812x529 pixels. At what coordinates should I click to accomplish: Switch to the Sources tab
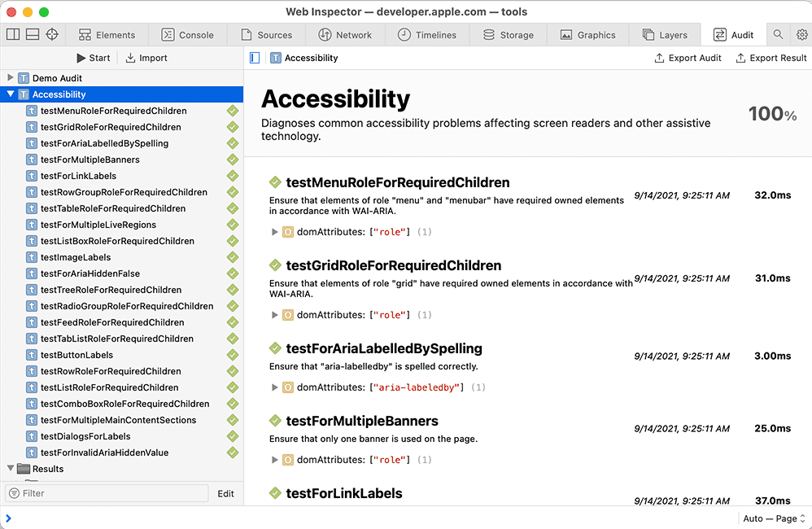pos(266,35)
